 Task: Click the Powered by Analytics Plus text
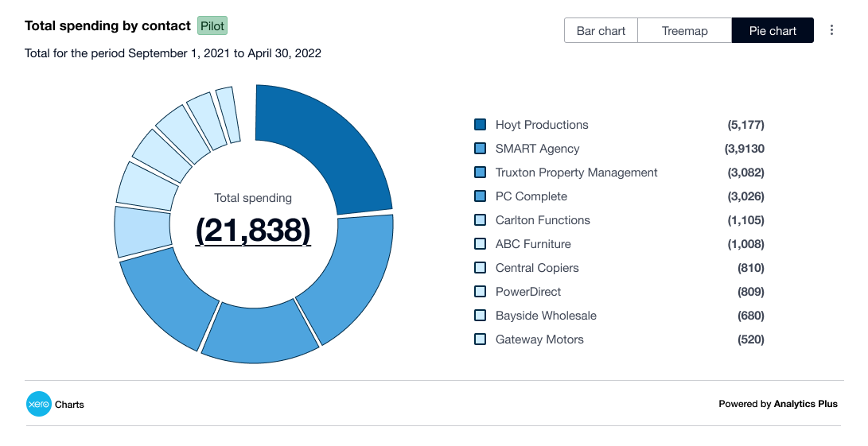pyautogui.click(x=778, y=404)
